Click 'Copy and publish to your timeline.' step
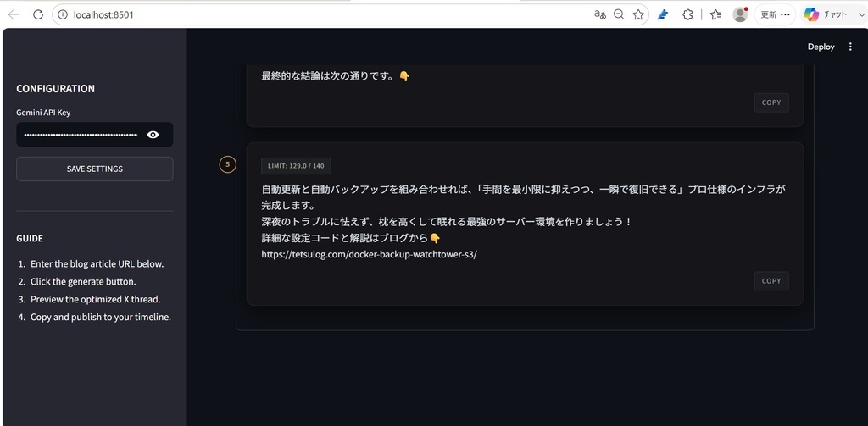Screen dimensions: 868x426 click(101, 317)
